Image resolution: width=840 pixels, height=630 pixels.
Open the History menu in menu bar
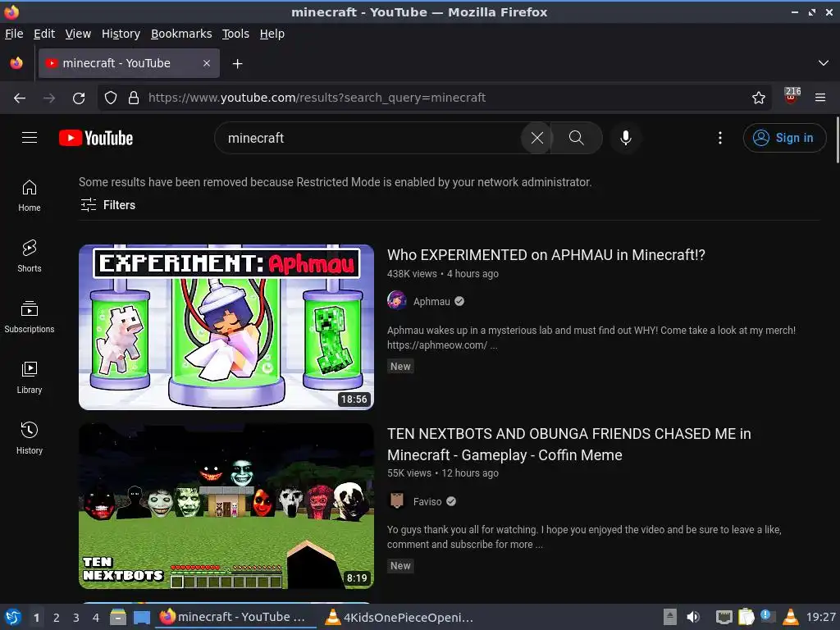pyautogui.click(x=121, y=34)
